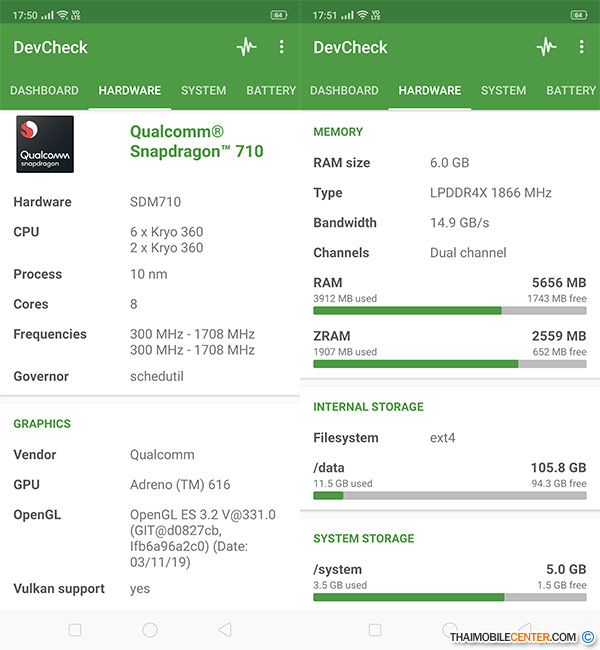Open the live monitor pulse icon in the right screen
The height and width of the screenshot is (650, 600).
point(547,47)
